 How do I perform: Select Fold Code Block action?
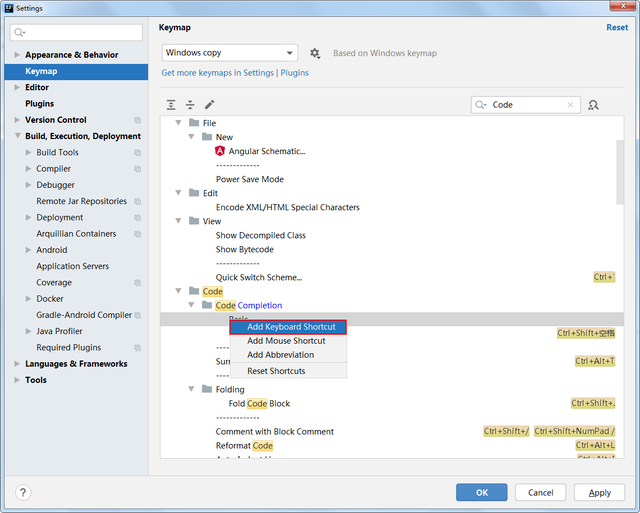click(x=259, y=404)
